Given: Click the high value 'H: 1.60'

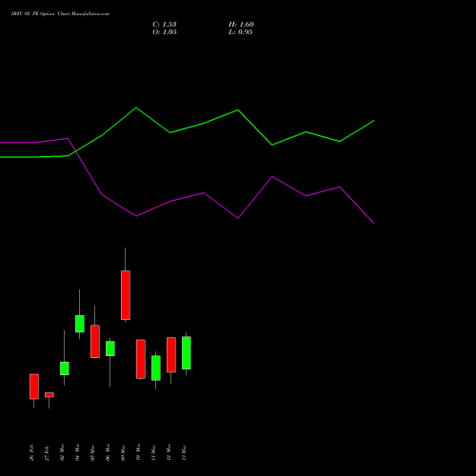Looking at the screenshot, I should coord(241,25).
